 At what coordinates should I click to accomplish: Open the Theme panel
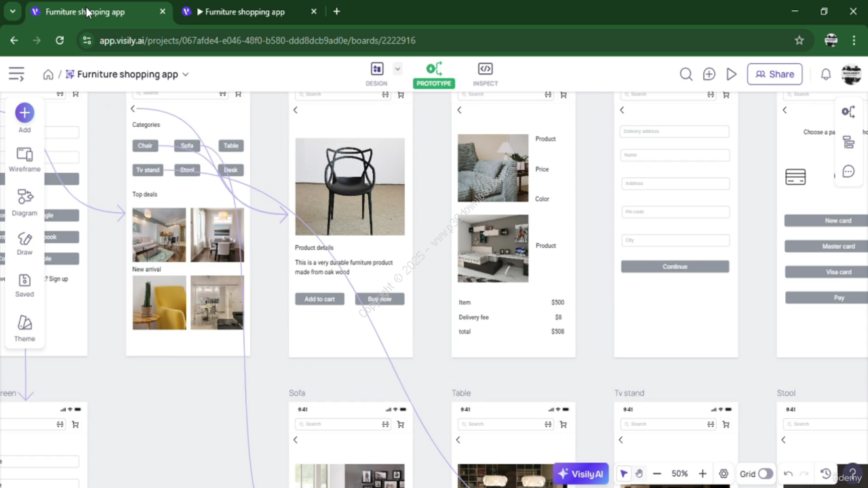click(24, 328)
